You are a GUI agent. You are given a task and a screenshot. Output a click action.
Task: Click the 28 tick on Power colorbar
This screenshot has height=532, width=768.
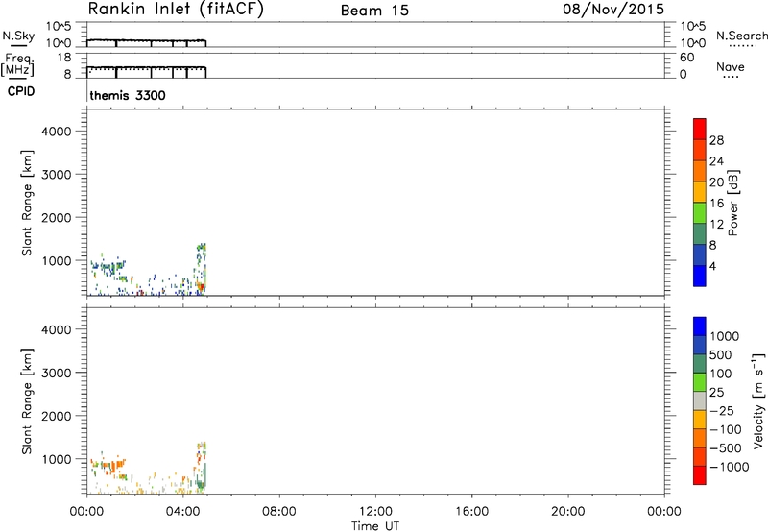tap(716, 140)
